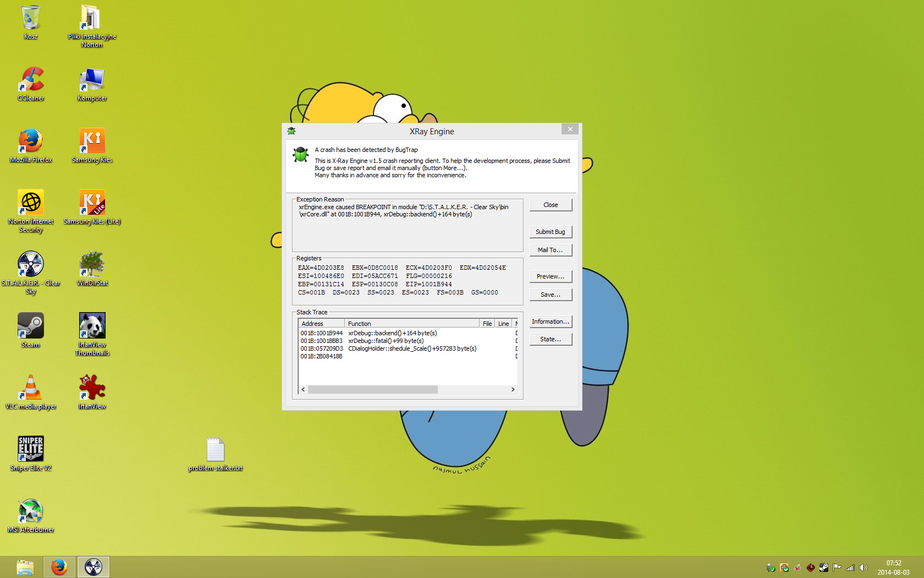Select the IrfanView desktop shortcut

pyautogui.click(x=92, y=392)
